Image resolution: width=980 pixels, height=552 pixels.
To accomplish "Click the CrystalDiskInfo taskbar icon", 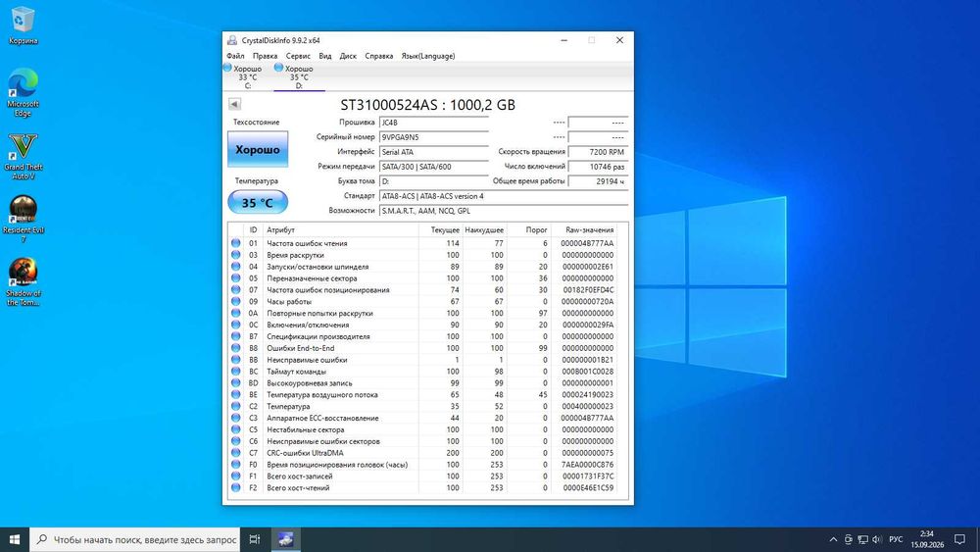I will point(285,539).
